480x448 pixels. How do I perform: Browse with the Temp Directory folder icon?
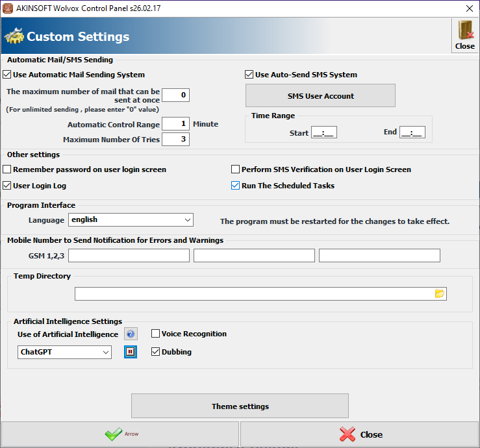tap(439, 293)
